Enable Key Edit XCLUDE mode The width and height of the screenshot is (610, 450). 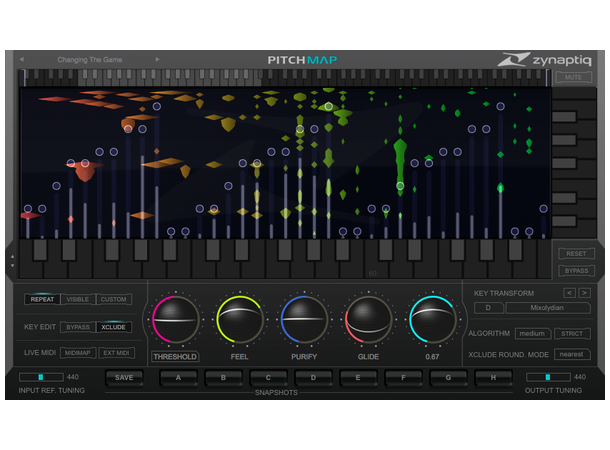click(x=113, y=327)
